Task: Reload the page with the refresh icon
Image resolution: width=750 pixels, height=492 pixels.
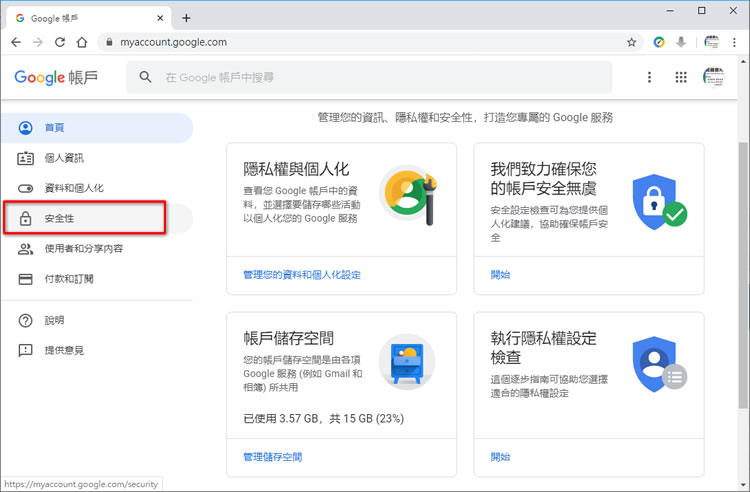Action: pyautogui.click(x=60, y=42)
